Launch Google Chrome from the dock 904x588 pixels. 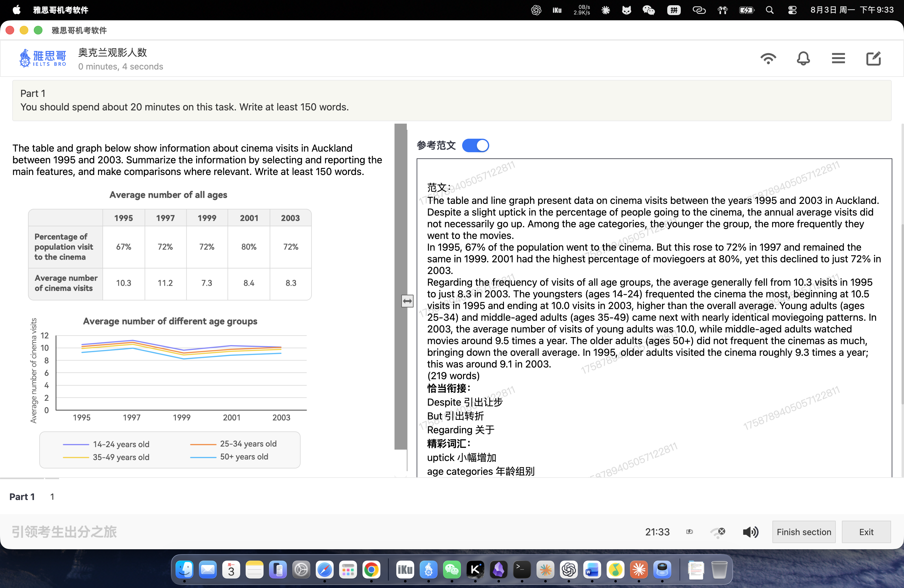coord(371,569)
